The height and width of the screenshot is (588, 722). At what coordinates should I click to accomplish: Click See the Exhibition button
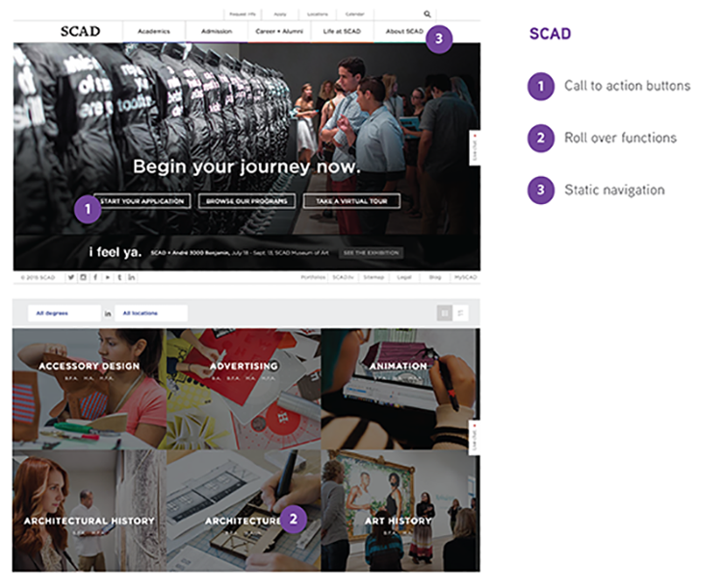click(x=372, y=253)
